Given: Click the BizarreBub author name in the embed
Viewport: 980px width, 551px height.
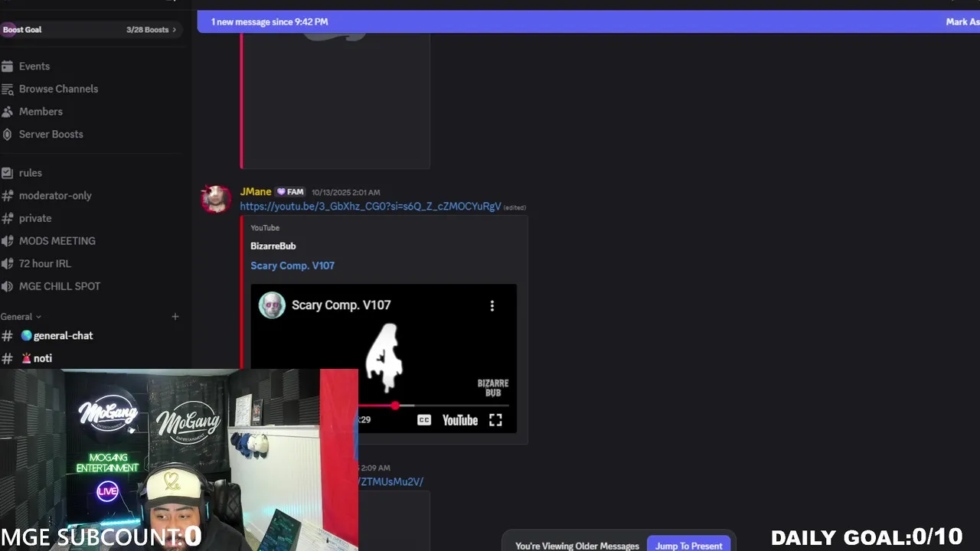Looking at the screenshot, I should pos(273,246).
